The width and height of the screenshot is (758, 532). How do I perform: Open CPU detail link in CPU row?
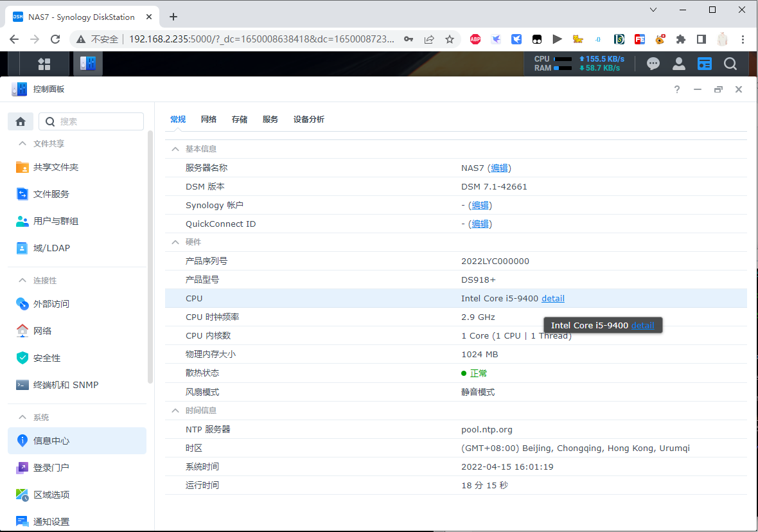[x=553, y=298]
